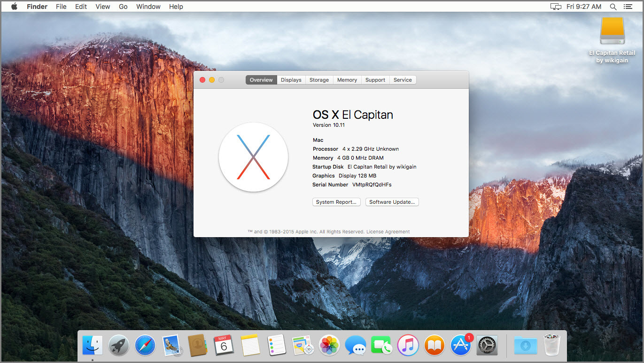Image resolution: width=644 pixels, height=363 pixels.
Task: Open Trash in the Dock
Action: [x=552, y=345]
